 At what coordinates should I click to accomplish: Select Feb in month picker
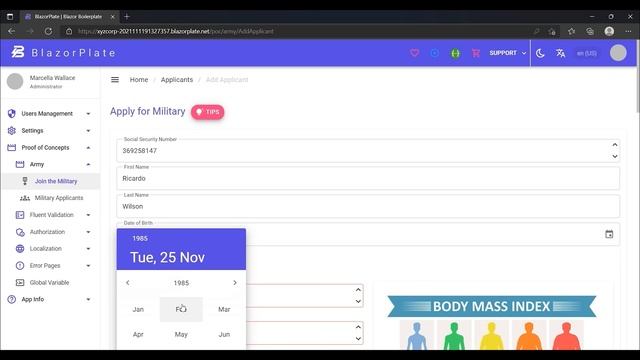click(x=181, y=309)
